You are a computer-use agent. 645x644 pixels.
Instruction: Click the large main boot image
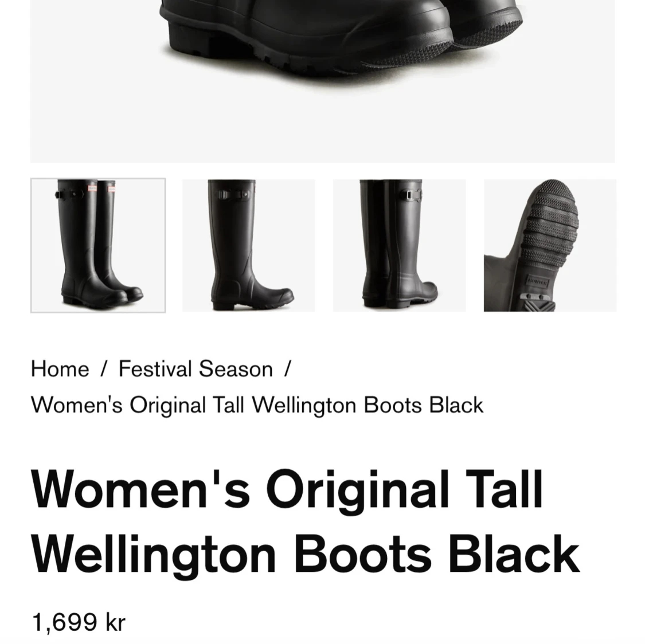[322, 81]
